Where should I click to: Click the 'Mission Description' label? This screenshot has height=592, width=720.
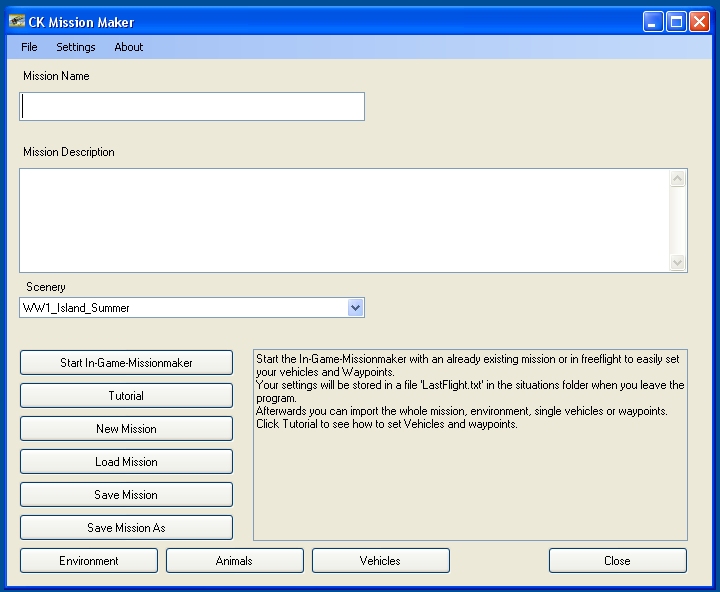point(69,152)
